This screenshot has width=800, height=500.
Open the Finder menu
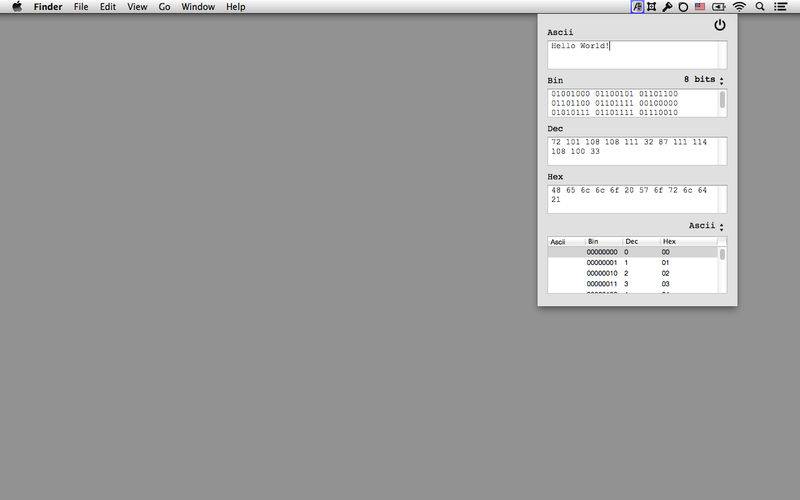coord(48,7)
